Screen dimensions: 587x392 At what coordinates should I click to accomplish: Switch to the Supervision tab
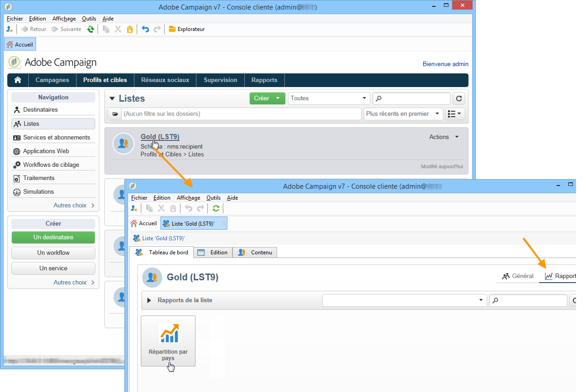pos(221,80)
